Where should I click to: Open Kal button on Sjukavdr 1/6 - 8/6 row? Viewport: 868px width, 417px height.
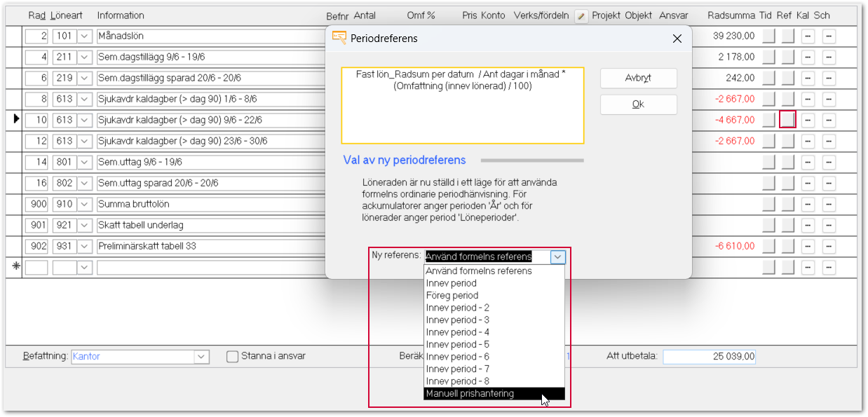pyautogui.click(x=808, y=99)
